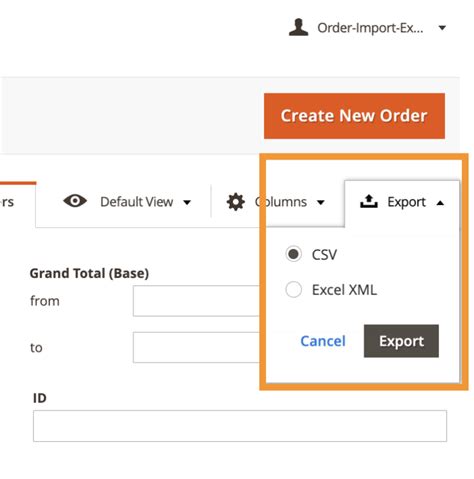Open the Columns dropdown arrow
This screenshot has width=474, height=479.
pyautogui.click(x=321, y=202)
